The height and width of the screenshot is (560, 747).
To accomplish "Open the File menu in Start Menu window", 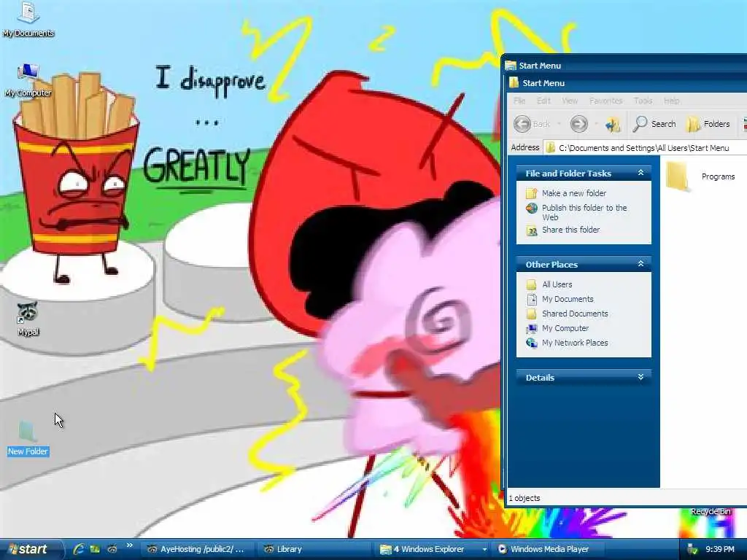I will [x=519, y=101].
